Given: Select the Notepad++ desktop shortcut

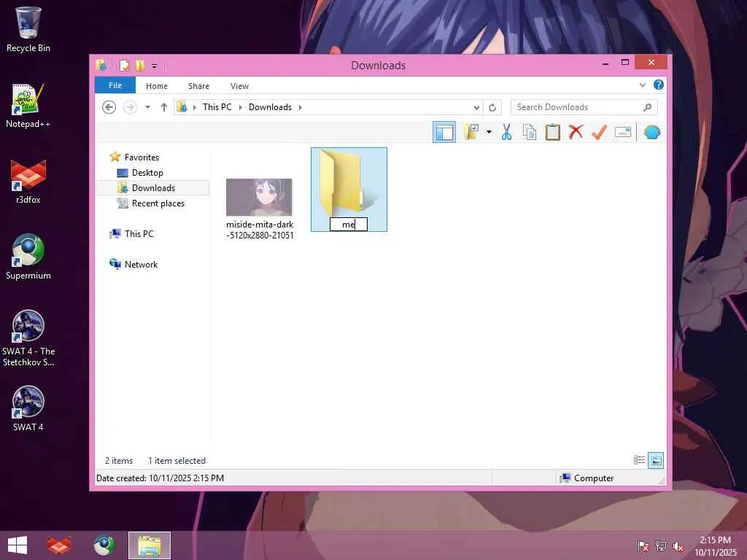Looking at the screenshot, I should [x=28, y=106].
